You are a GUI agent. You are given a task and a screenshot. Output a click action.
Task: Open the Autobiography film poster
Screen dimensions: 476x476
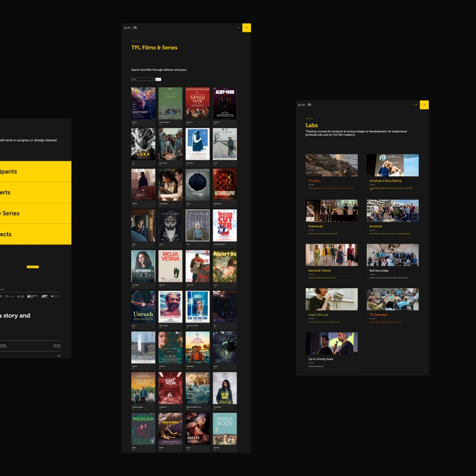(x=225, y=185)
